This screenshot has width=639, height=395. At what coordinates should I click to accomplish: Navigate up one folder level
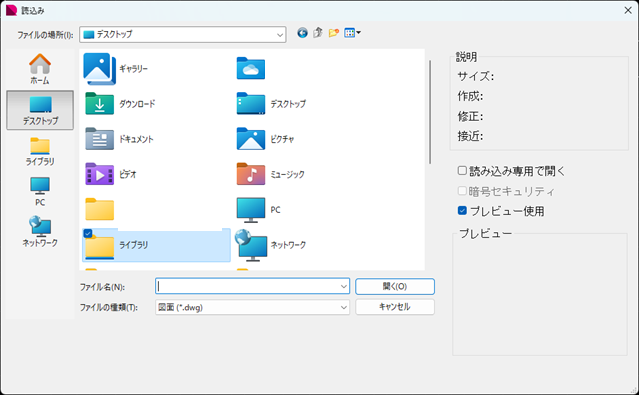click(318, 33)
